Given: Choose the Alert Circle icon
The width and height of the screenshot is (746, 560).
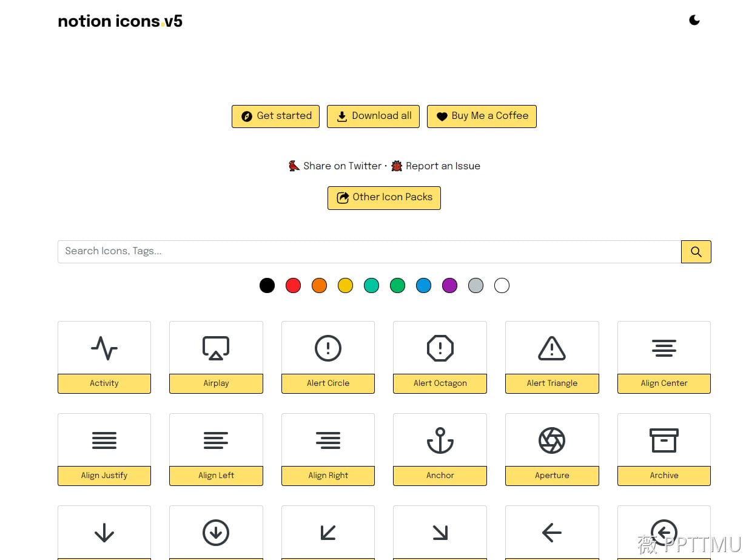Looking at the screenshot, I should click(328, 348).
